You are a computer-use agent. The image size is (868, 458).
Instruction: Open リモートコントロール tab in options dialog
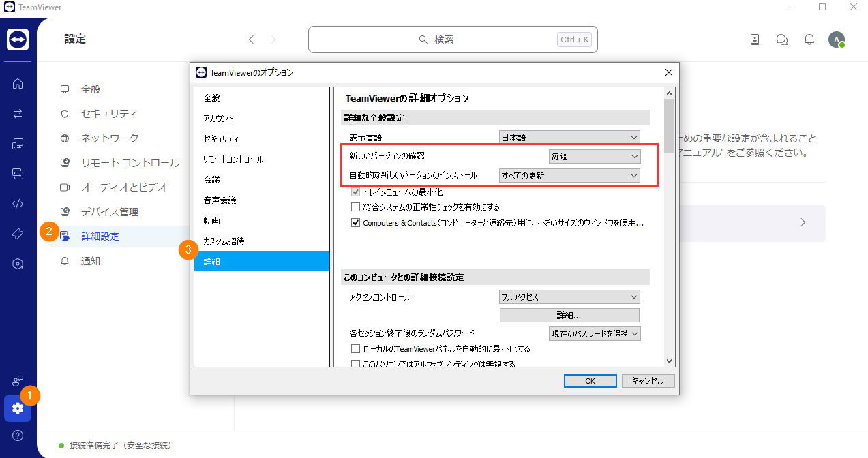262,159
